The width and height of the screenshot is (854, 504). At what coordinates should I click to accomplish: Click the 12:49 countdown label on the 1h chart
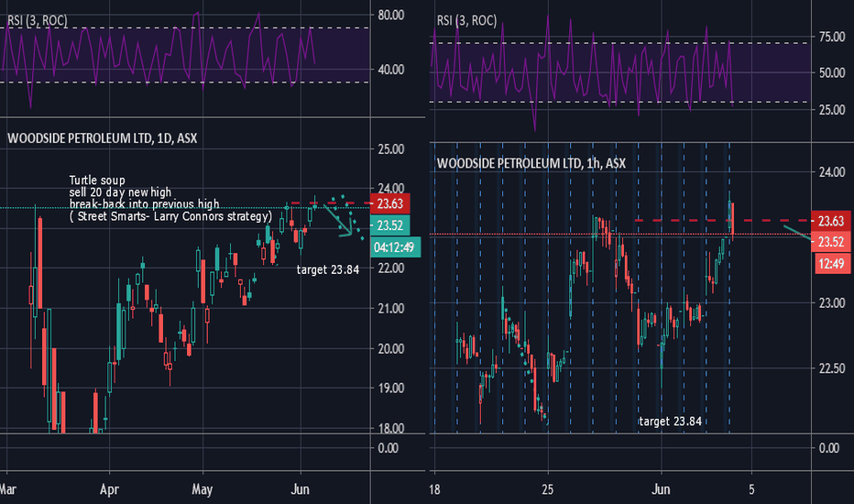(x=831, y=264)
